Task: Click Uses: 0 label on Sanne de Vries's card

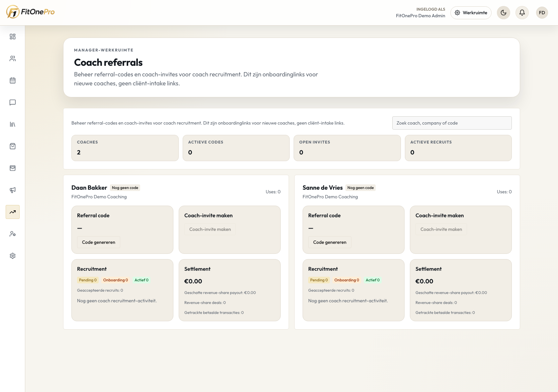Action: pyautogui.click(x=504, y=192)
